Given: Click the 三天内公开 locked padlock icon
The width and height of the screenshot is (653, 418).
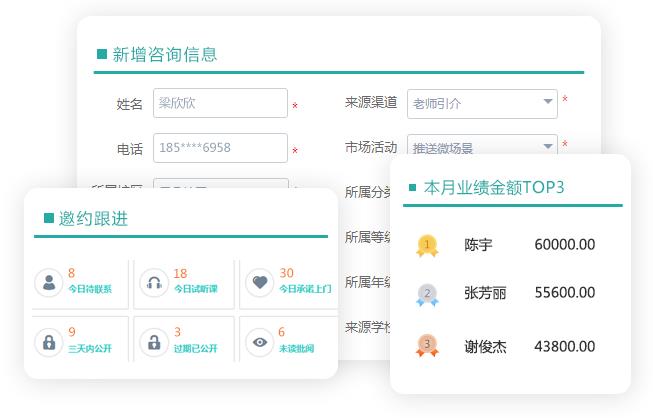Looking at the screenshot, I should point(48,341).
